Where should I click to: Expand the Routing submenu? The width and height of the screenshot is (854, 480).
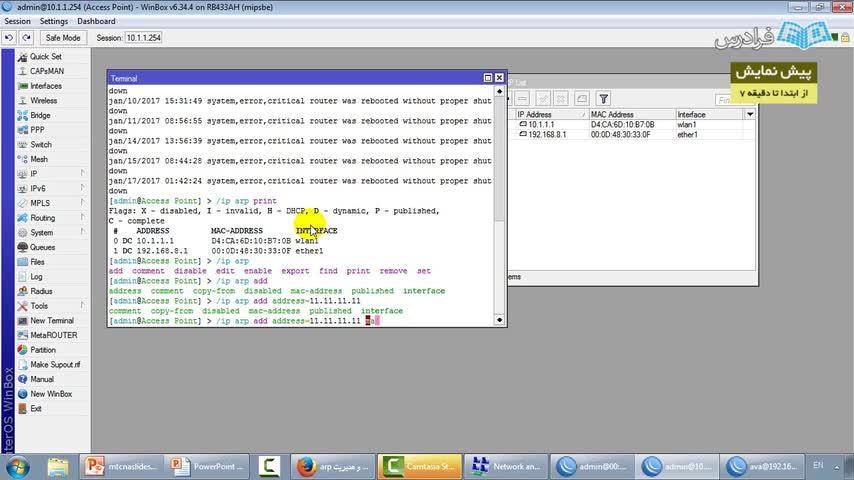(42, 218)
